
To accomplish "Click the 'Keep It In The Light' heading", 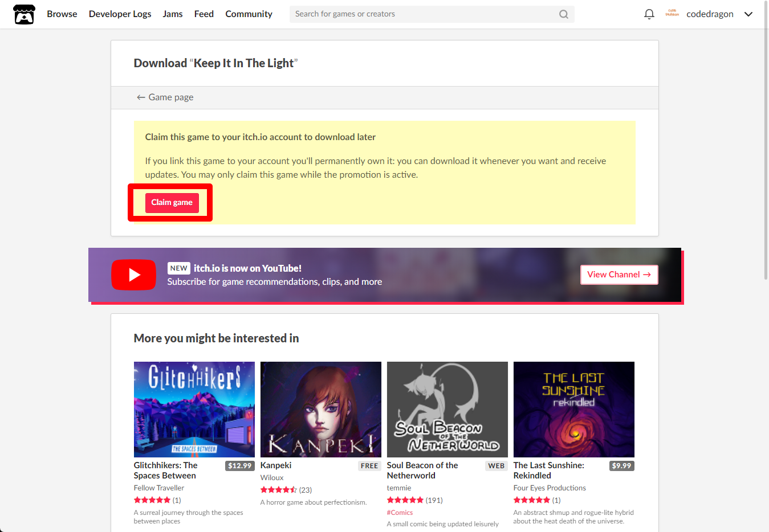I will click(x=243, y=63).
